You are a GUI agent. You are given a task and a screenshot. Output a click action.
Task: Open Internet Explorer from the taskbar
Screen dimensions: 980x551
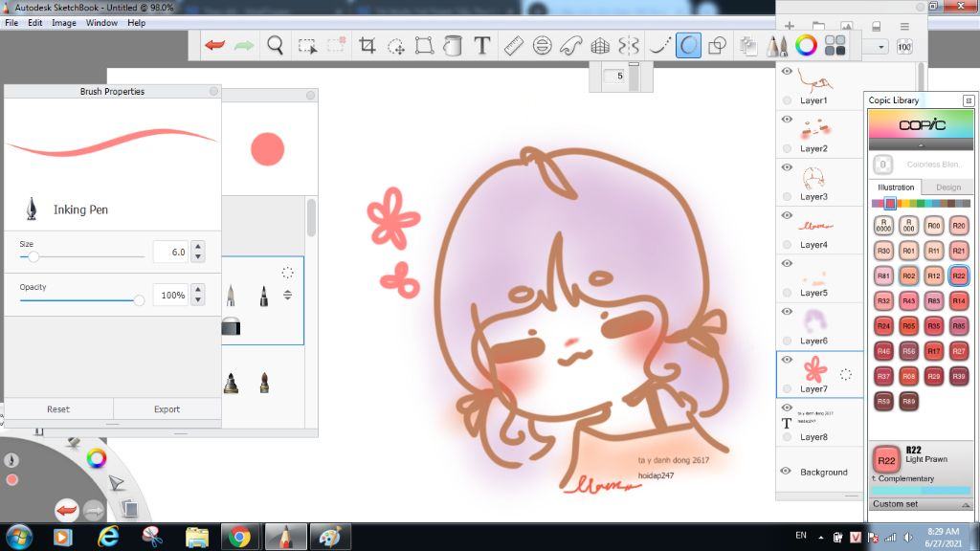point(108,537)
